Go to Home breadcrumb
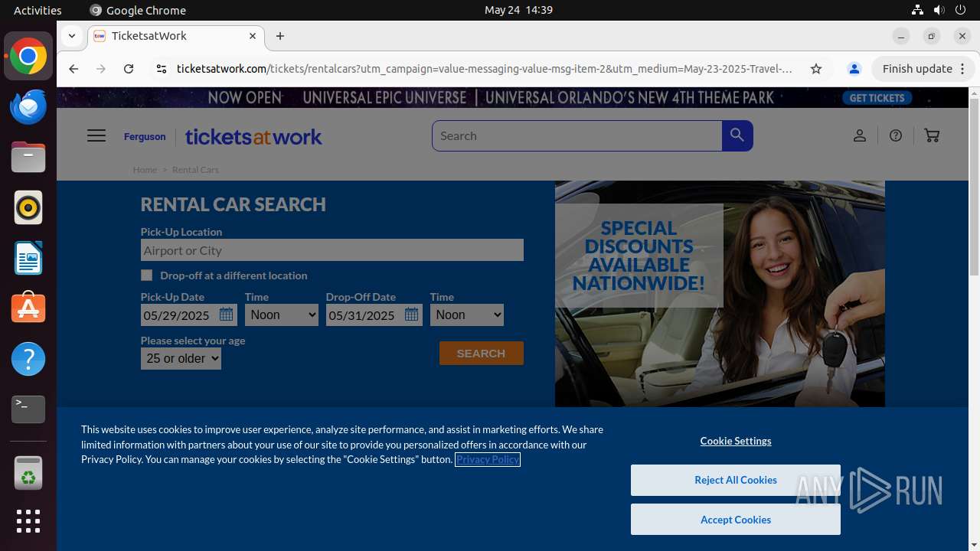 (x=145, y=170)
